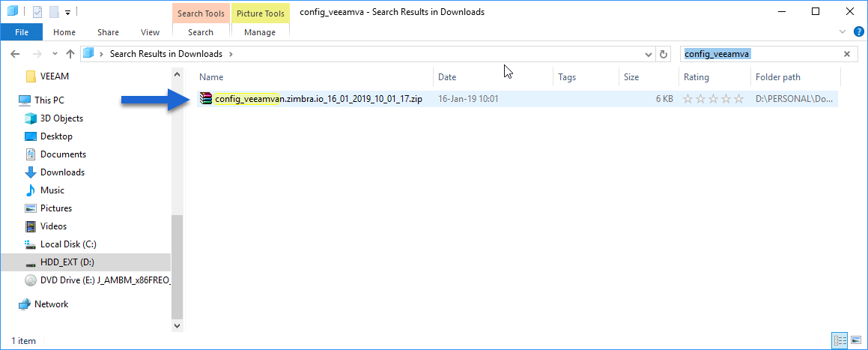This screenshot has height=350, width=868.
Task: Open 3D Objects in navigation pane
Action: point(61,118)
